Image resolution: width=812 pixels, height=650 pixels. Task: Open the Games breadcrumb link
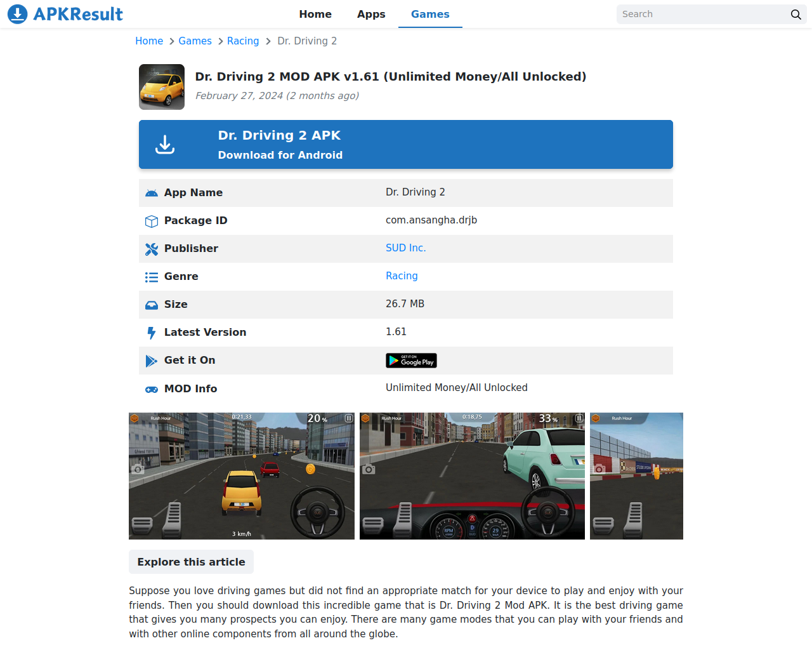[x=195, y=41]
